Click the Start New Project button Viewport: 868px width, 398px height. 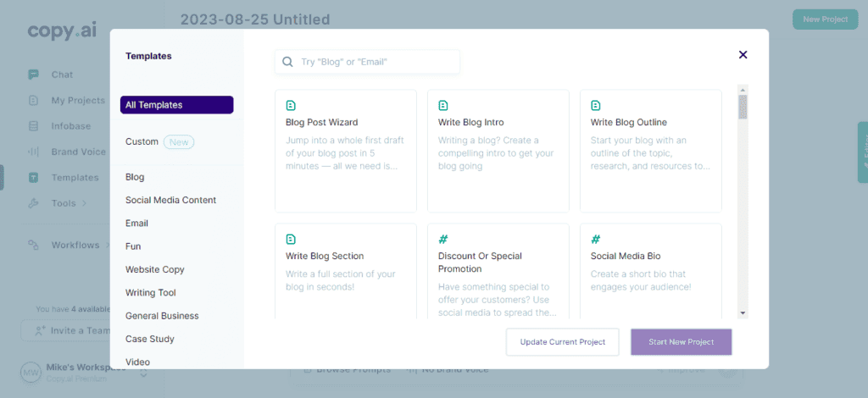click(682, 342)
